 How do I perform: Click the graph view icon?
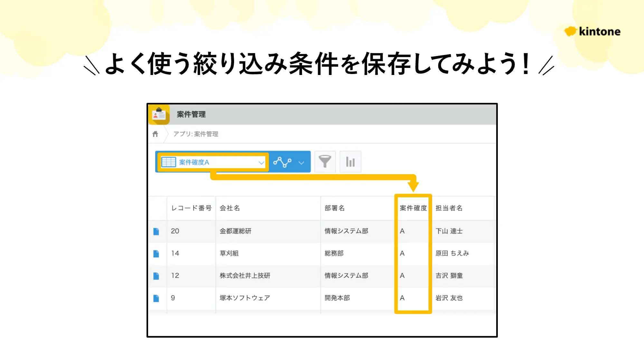[x=282, y=162]
